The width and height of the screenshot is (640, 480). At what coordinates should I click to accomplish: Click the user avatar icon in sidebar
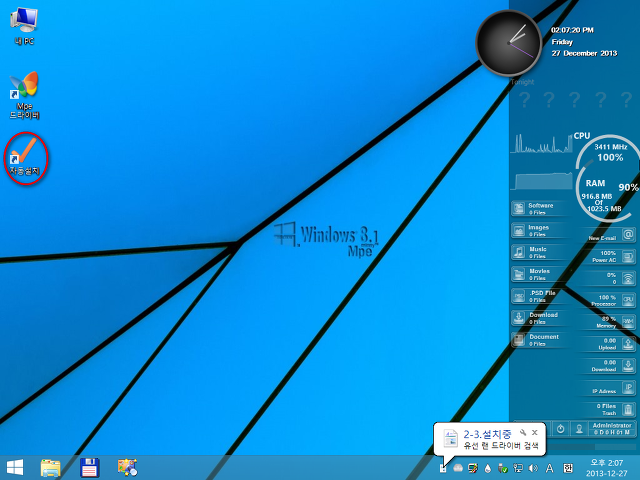[579, 429]
